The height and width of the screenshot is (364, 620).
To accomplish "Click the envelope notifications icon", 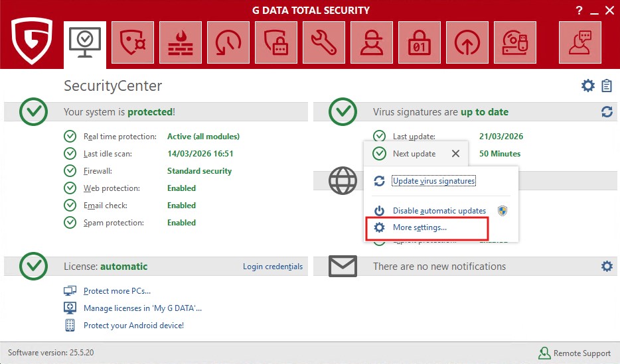I will pyautogui.click(x=343, y=266).
